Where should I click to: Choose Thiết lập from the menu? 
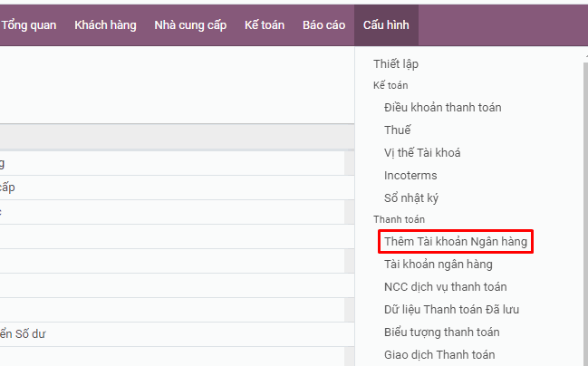pyautogui.click(x=396, y=64)
